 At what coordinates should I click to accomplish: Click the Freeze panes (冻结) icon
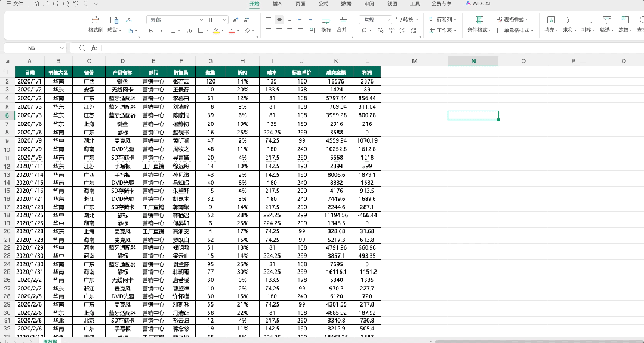pyautogui.click(x=625, y=20)
